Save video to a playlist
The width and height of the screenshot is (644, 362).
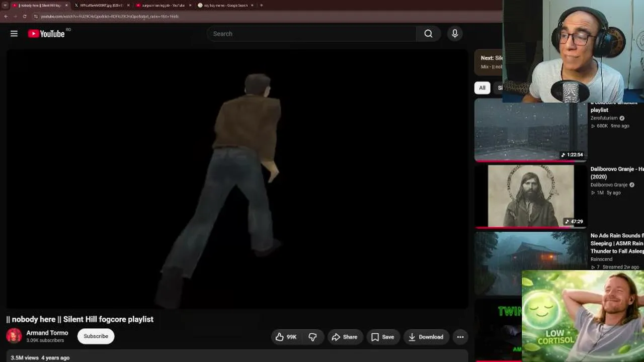pyautogui.click(x=382, y=337)
